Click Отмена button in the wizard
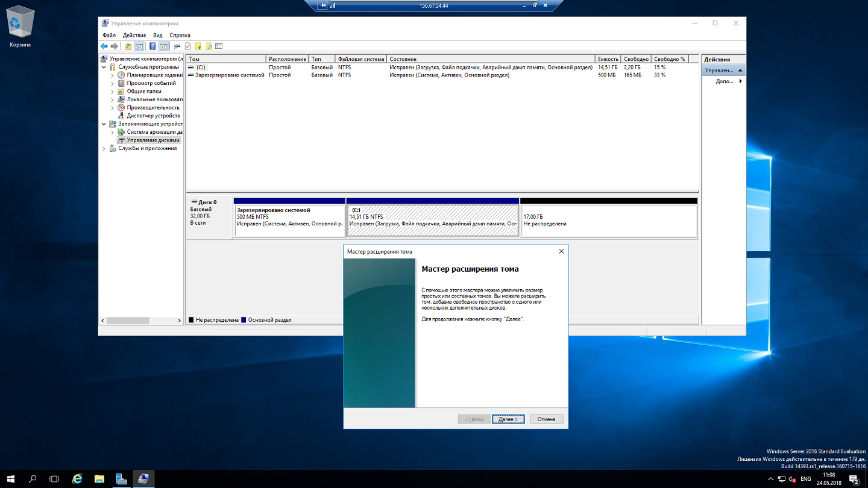 546,419
